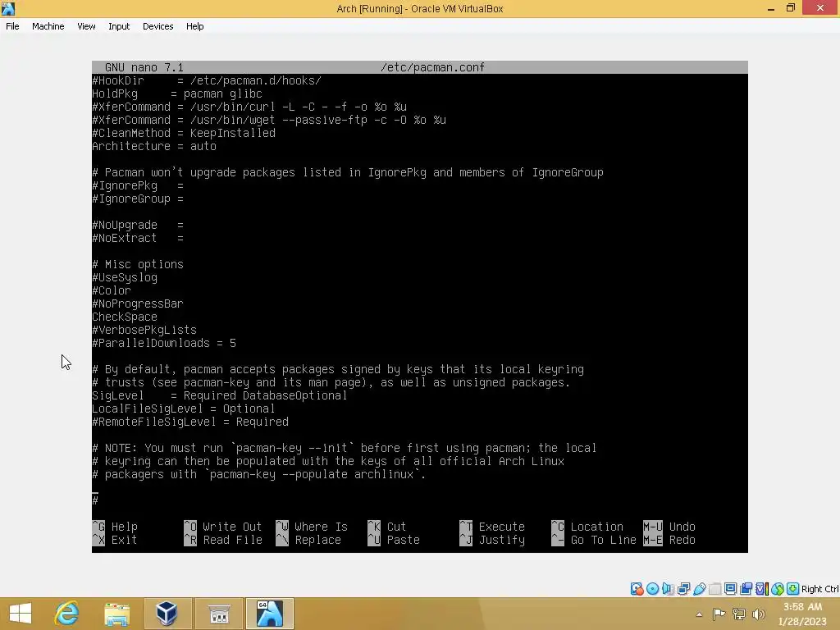Click the Go To Line shortcut
Screen dimensions: 840x630
[x=594, y=540]
